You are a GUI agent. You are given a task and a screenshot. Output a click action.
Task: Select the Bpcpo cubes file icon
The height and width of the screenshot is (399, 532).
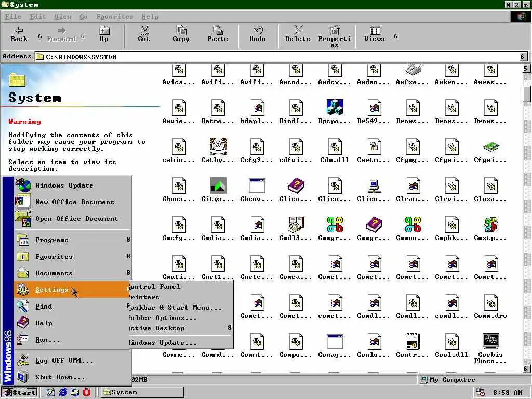[x=335, y=107]
